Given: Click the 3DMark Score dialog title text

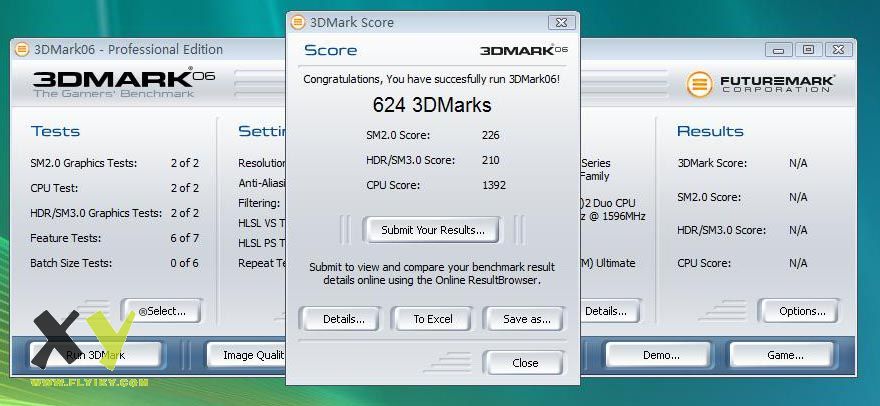Looking at the screenshot, I should [352, 23].
